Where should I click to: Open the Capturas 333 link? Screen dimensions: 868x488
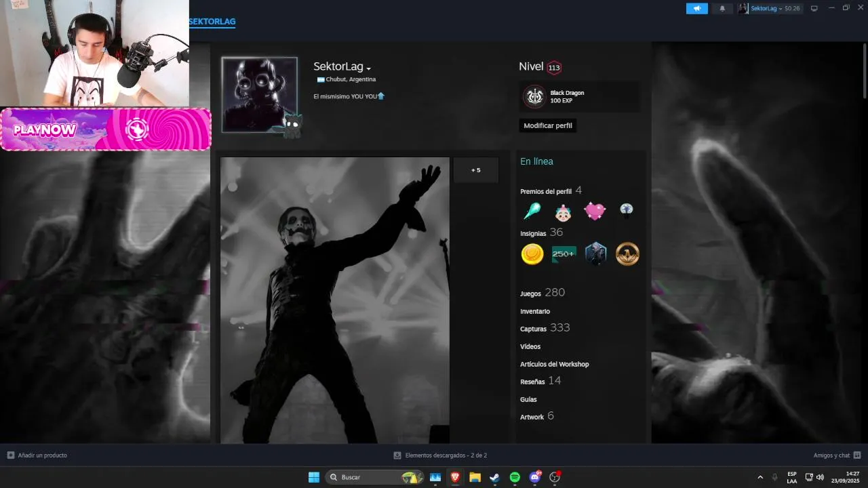545,328
